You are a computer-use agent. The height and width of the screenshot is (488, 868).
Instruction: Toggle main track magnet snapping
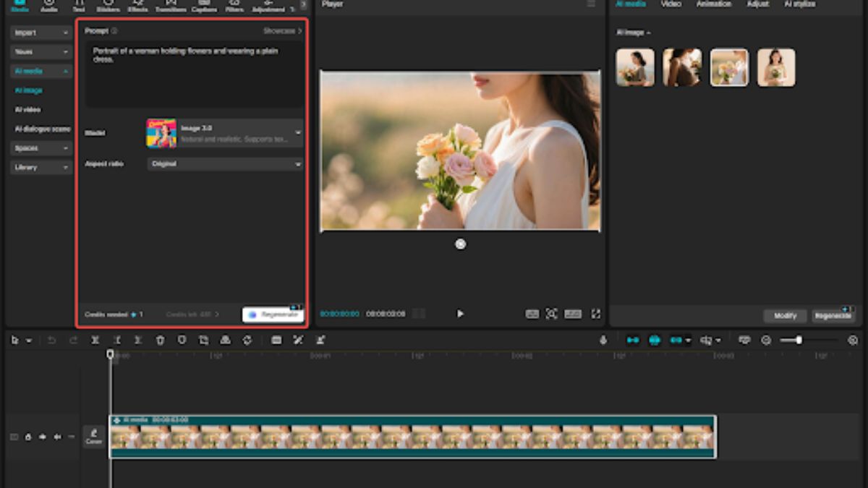tap(633, 340)
